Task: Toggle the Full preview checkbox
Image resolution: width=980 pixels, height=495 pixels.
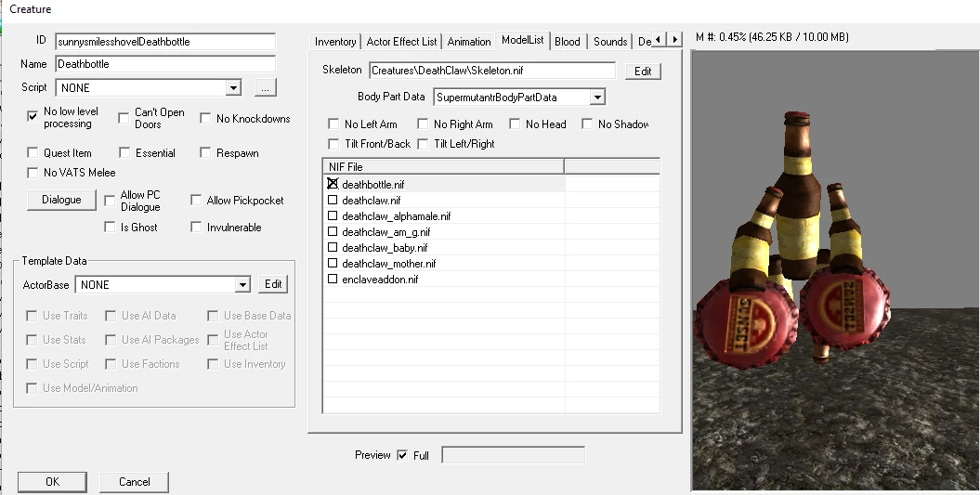Action: click(402, 455)
